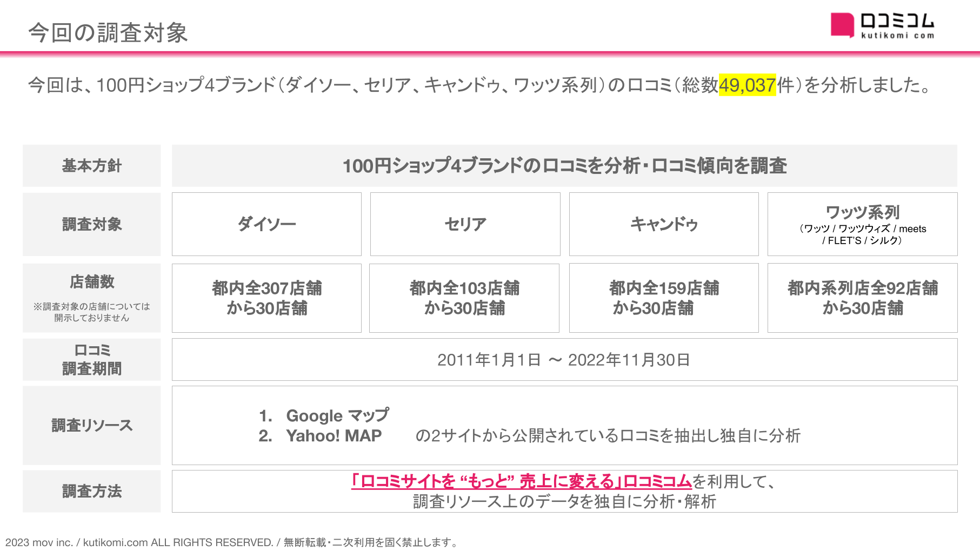Click the Google マップ list item
980x551 pixels.
click(324, 415)
